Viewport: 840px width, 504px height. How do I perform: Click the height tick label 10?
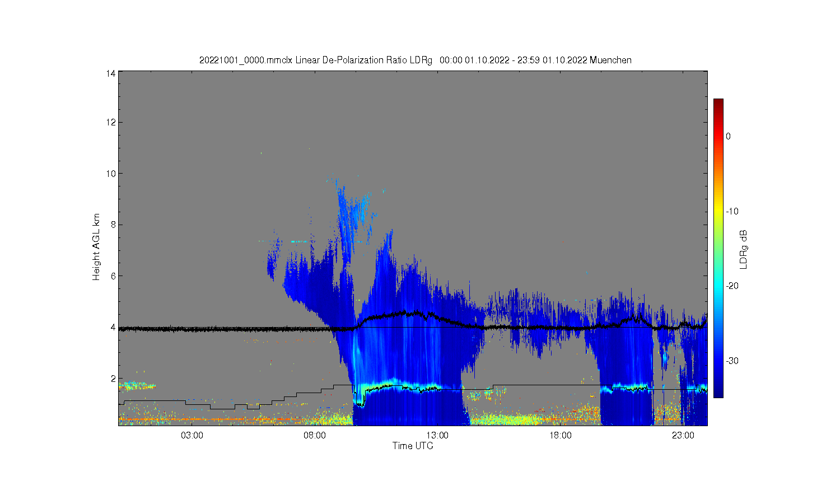click(111, 174)
